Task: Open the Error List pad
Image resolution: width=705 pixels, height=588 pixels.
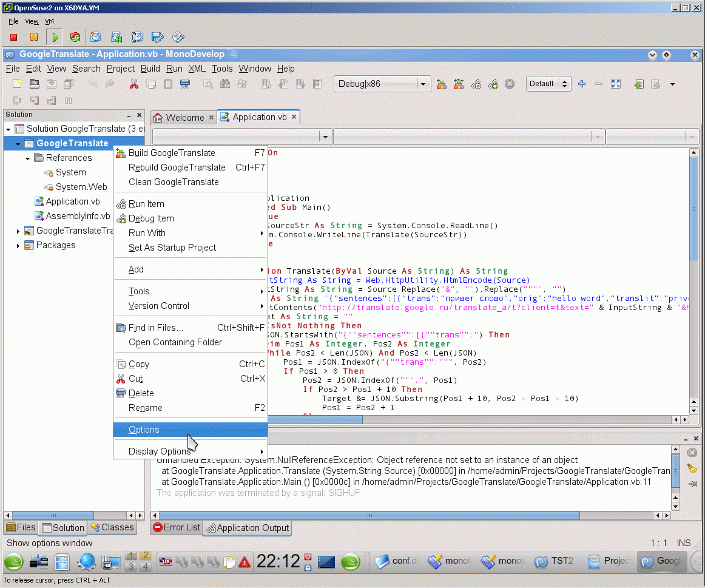Action: tap(177, 527)
